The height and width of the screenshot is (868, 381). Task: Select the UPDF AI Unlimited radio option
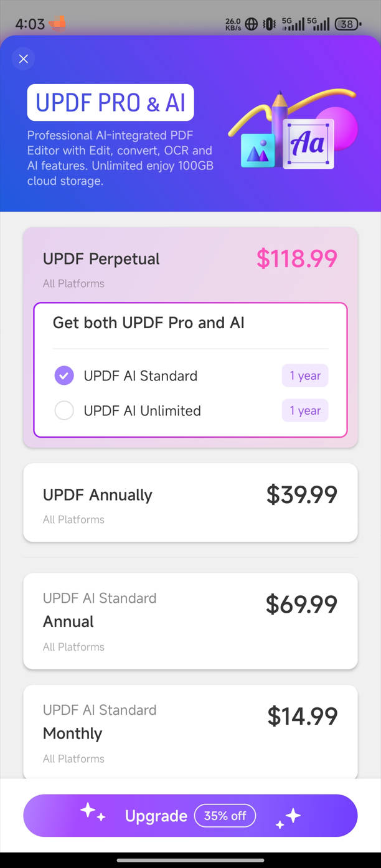pos(64,410)
